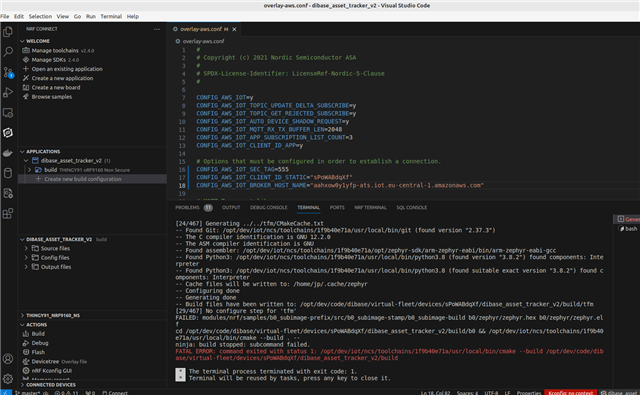Screen dimensions: 640x395
Task: Switch to the NRF TERMINAL tab
Action: click(x=370, y=208)
